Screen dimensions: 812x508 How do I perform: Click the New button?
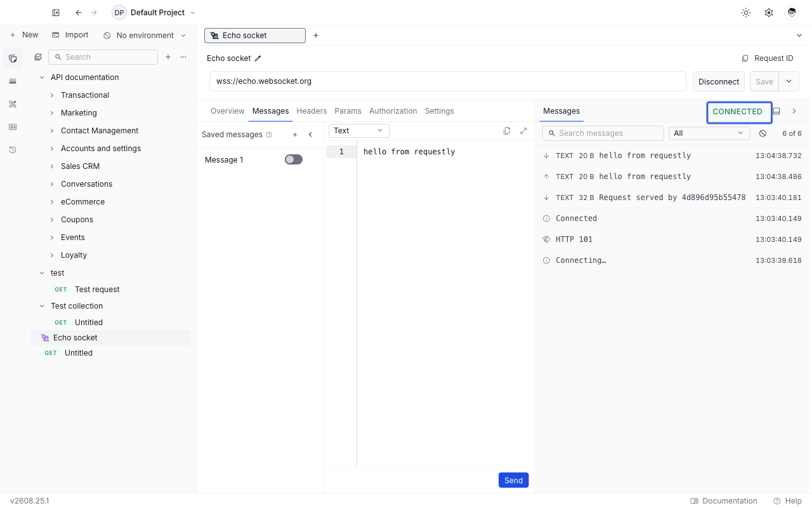pos(24,36)
